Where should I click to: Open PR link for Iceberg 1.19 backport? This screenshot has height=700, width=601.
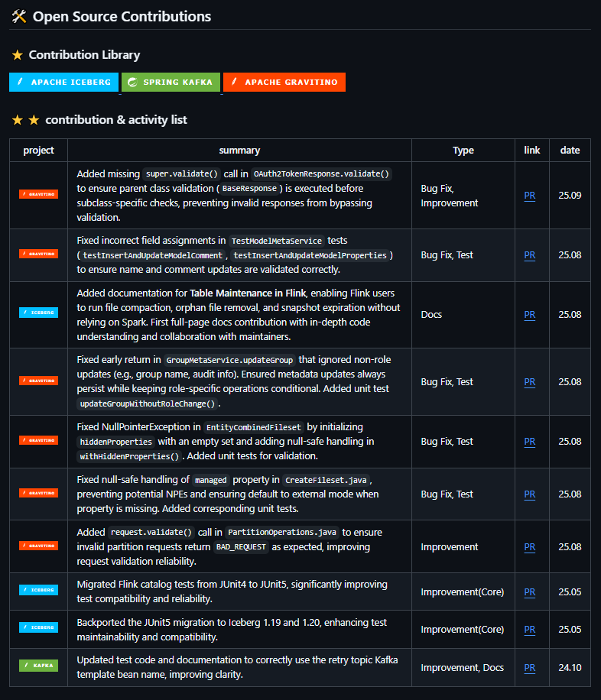[x=529, y=629]
